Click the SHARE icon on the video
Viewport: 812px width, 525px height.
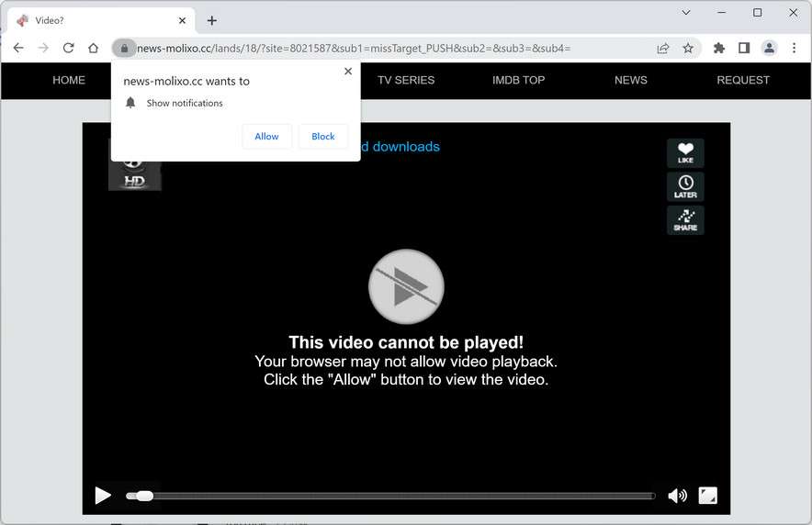coord(685,220)
